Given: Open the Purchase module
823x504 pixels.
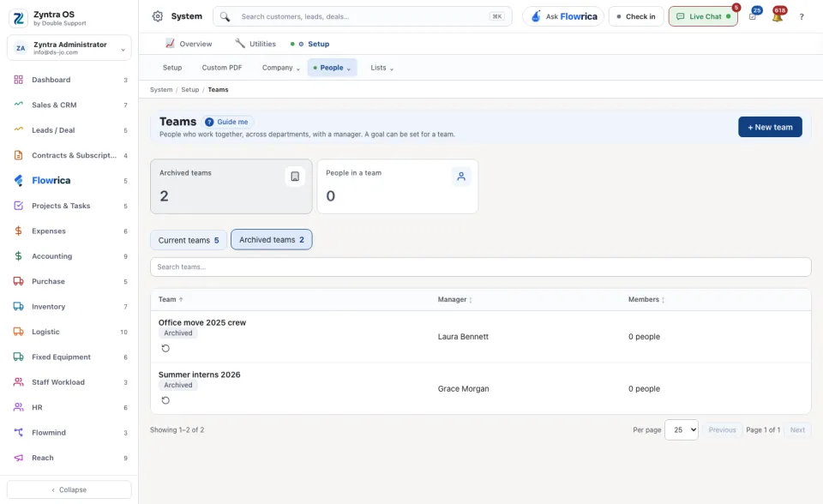Looking at the screenshot, I should coord(69,281).
